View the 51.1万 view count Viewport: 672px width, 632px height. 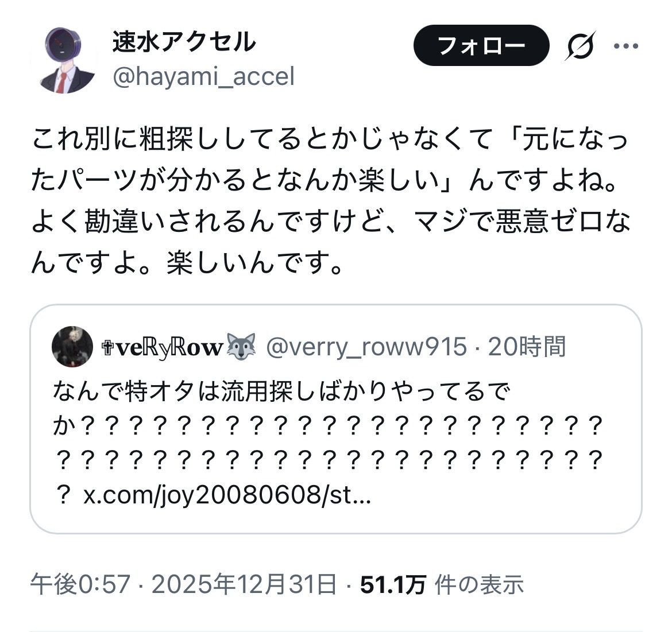393,584
